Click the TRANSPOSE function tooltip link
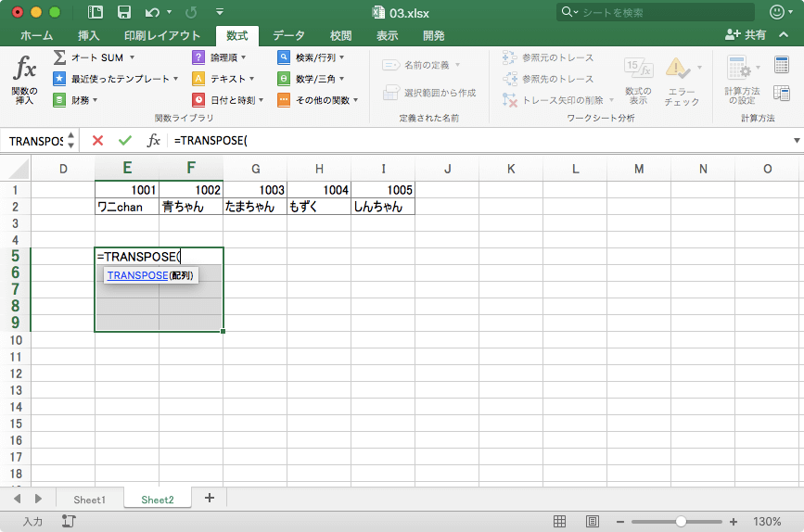The height and width of the screenshot is (532, 804). point(137,275)
